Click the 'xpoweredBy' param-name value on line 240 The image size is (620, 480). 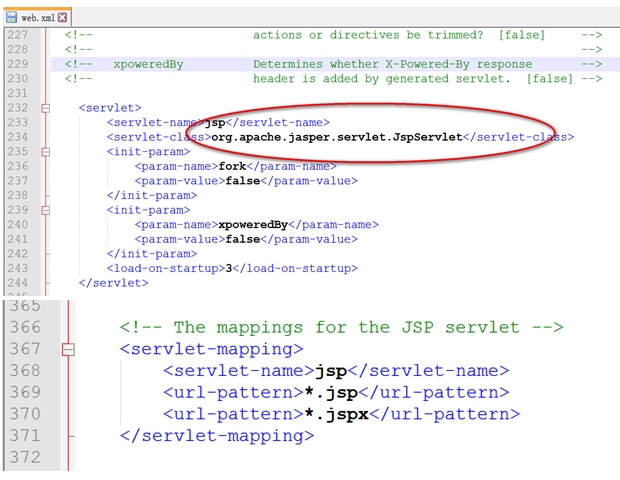(x=253, y=225)
